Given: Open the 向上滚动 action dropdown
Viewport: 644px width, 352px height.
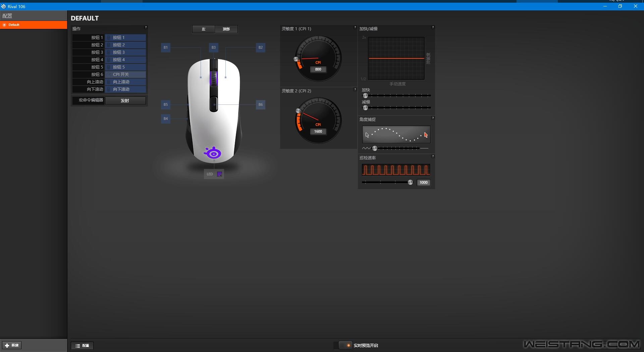Looking at the screenshot, I should click(x=125, y=82).
